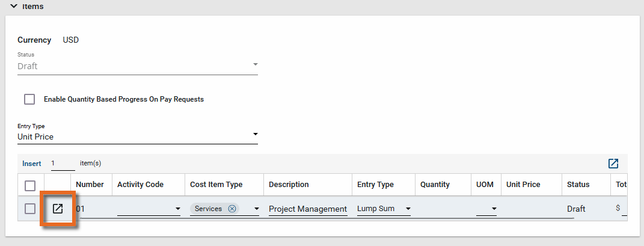Image resolution: width=644 pixels, height=246 pixels.
Task: Open row 01 item details icon
Action: click(58, 209)
